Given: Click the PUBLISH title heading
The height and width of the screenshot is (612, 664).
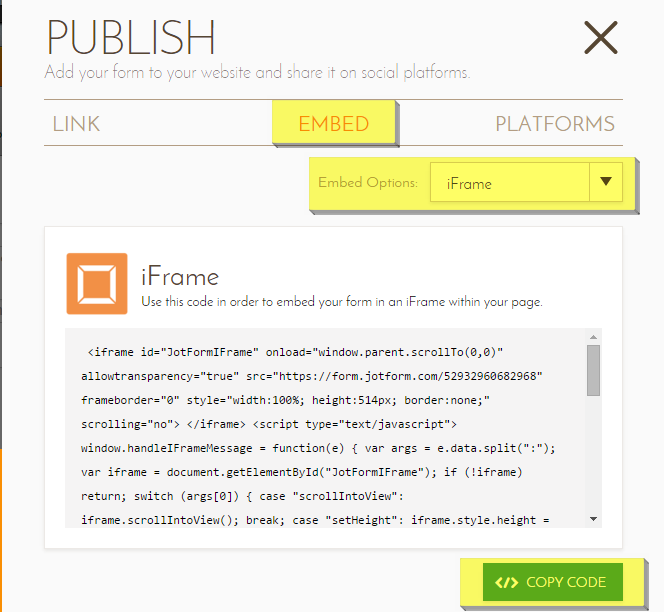Looking at the screenshot, I should pyautogui.click(x=130, y=38).
